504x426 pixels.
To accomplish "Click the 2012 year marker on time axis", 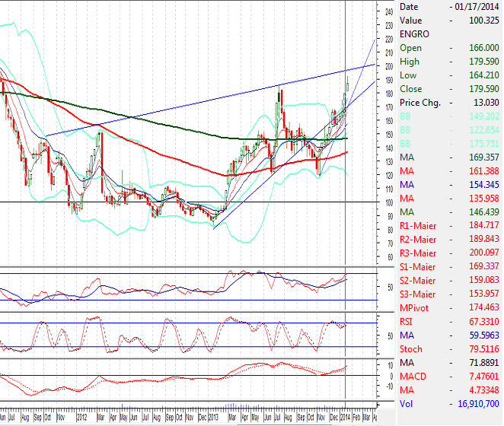I will click(82, 418).
